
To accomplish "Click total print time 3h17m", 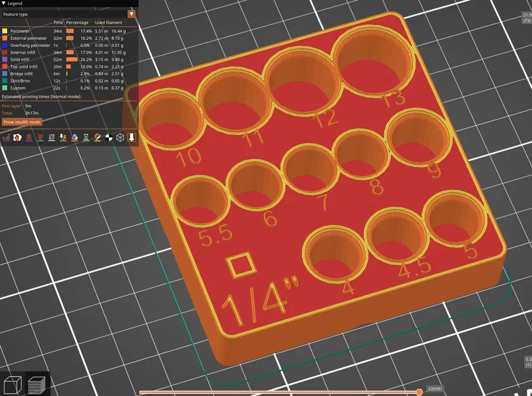I will coord(32,113).
